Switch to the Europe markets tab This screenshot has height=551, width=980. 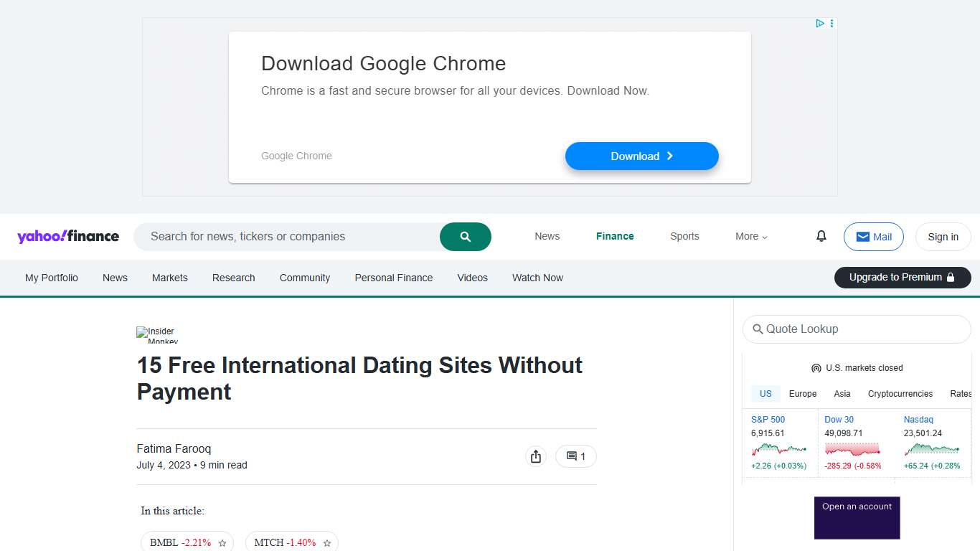click(x=803, y=393)
